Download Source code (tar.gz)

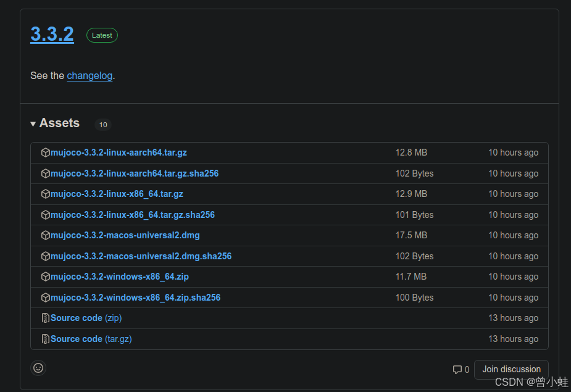click(x=91, y=339)
